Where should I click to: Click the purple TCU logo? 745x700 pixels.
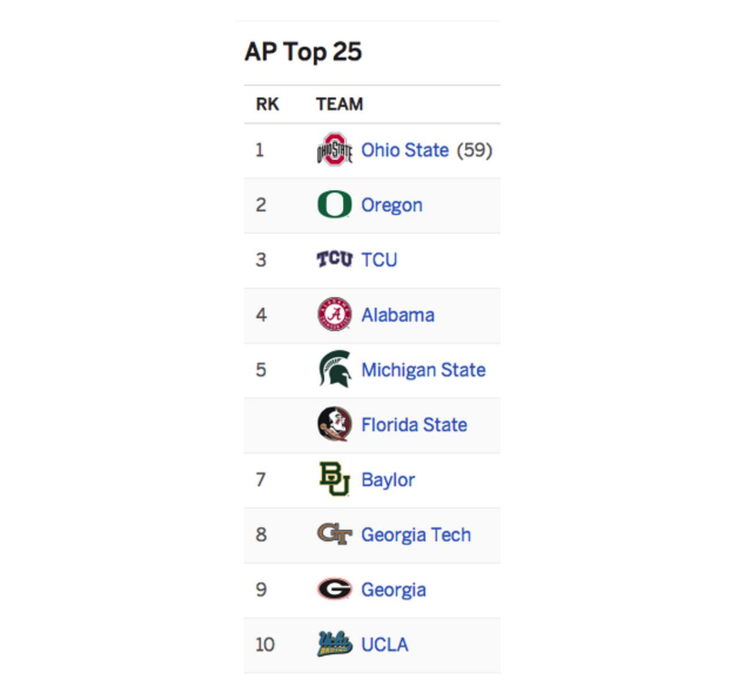pos(334,259)
